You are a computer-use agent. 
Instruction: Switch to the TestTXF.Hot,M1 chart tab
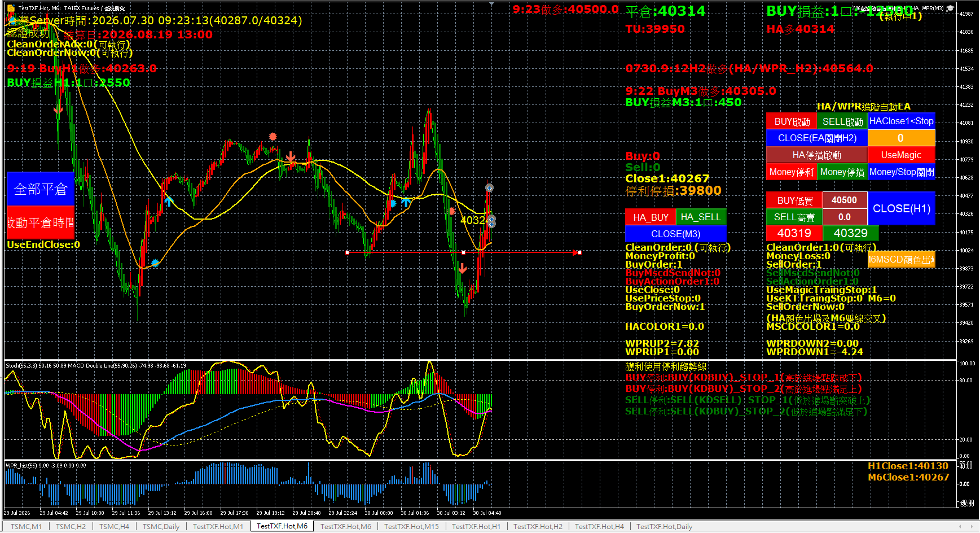218,526
